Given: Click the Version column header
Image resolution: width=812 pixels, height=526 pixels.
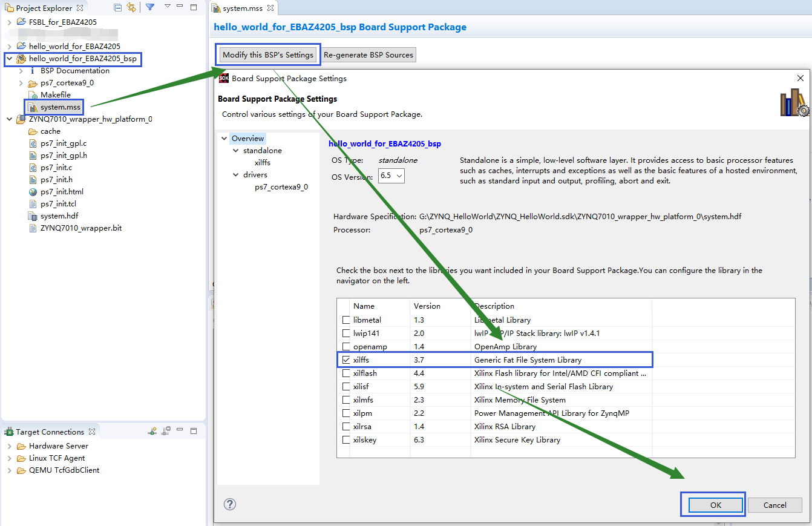Looking at the screenshot, I should click(440, 306).
